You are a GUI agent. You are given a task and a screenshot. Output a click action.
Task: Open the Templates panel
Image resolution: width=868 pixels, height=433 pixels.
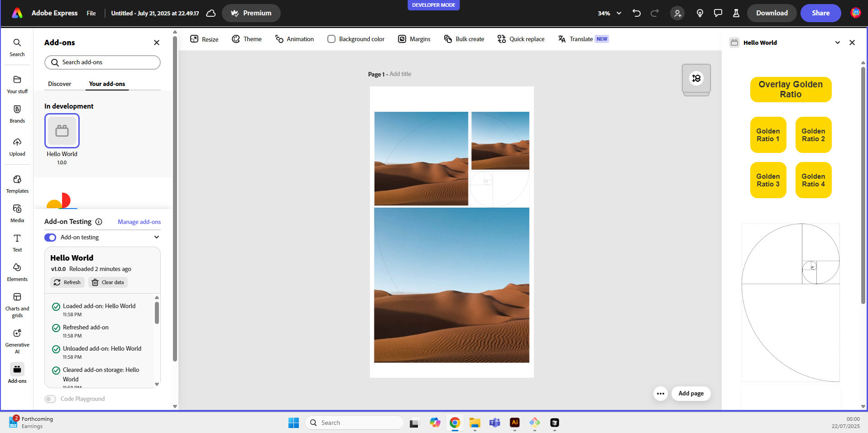[17, 184]
